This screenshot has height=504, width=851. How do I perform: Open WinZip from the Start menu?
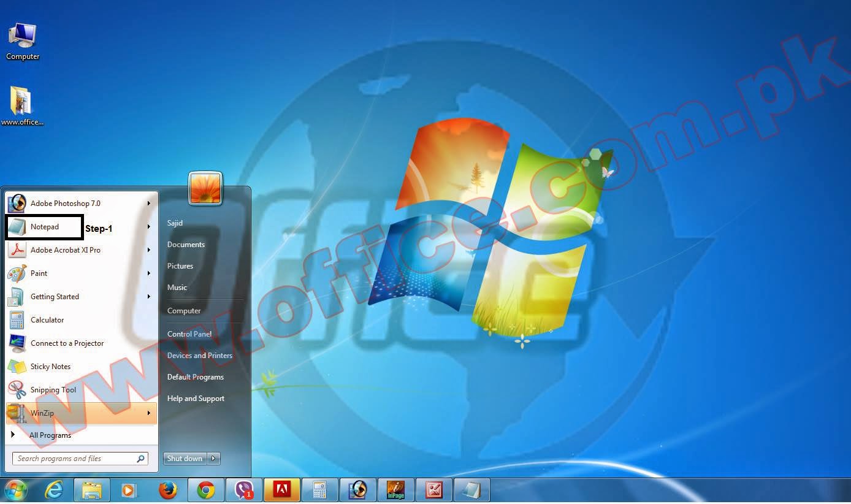(82, 413)
